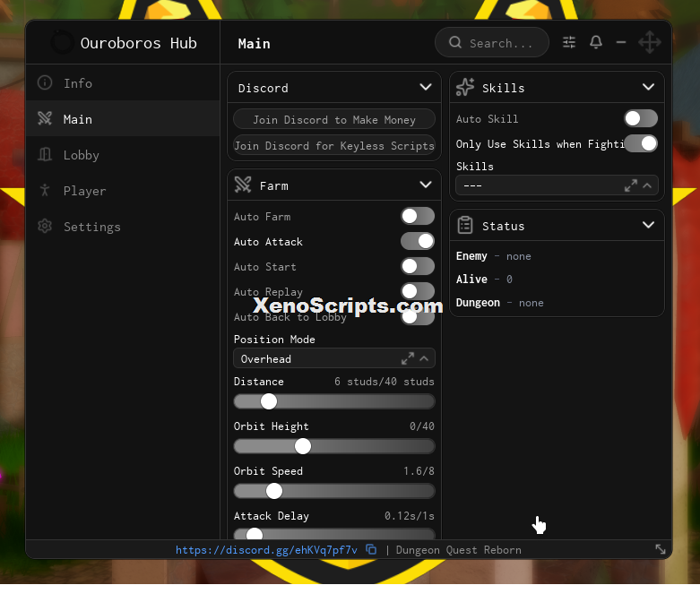Click the Distance slider handle
Image resolution: width=700 pixels, height=611 pixels.
pos(268,401)
